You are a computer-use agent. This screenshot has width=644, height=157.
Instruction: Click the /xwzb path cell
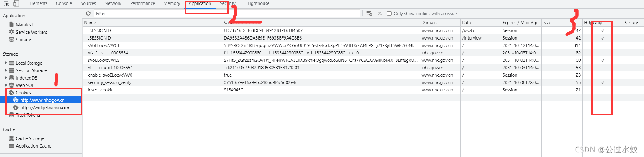[481, 30]
